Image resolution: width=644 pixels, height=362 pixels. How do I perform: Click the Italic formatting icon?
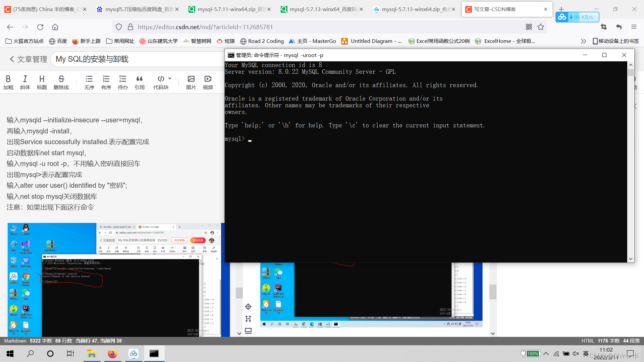[25, 82]
